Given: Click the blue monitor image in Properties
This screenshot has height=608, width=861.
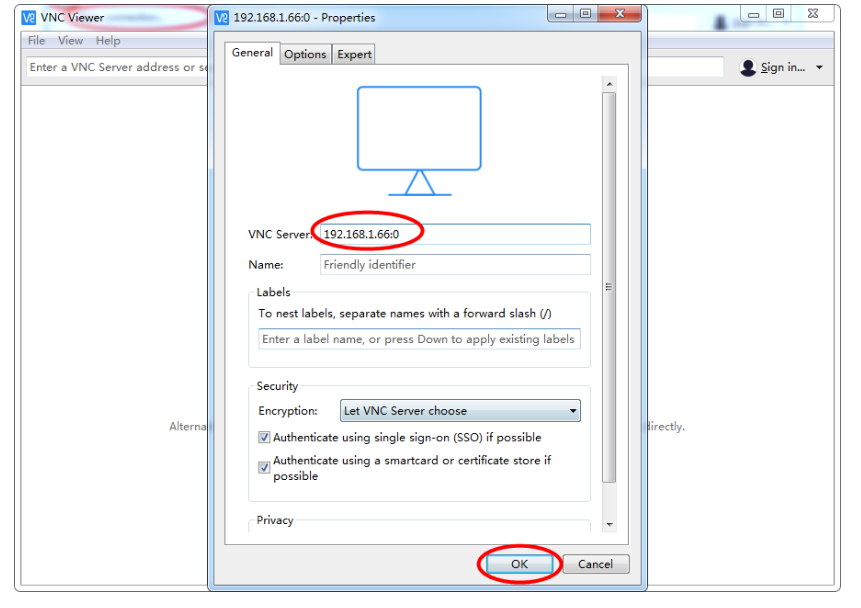Looking at the screenshot, I should pyautogui.click(x=420, y=141).
